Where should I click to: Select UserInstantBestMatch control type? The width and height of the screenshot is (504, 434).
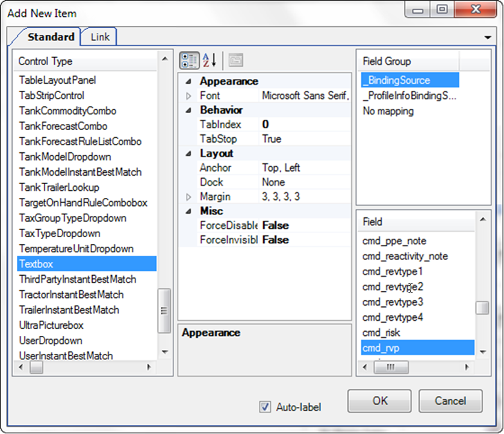pyautogui.click(x=66, y=355)
